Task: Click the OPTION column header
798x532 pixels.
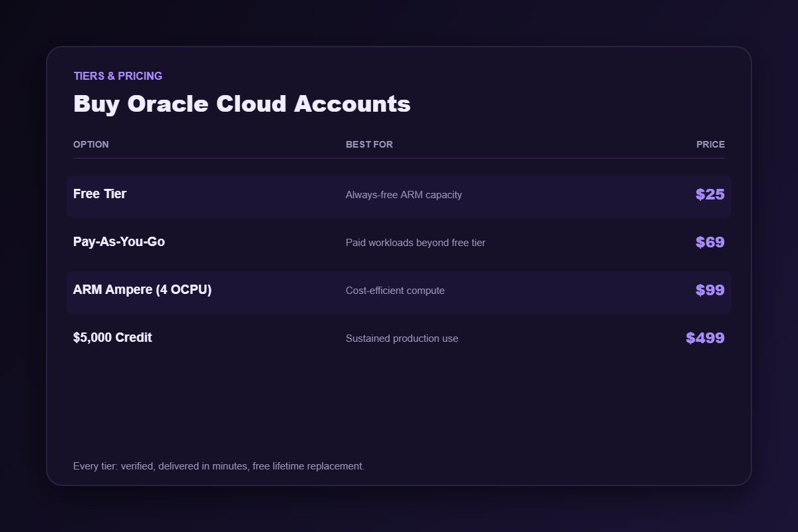Action: (x=91, y=144)
